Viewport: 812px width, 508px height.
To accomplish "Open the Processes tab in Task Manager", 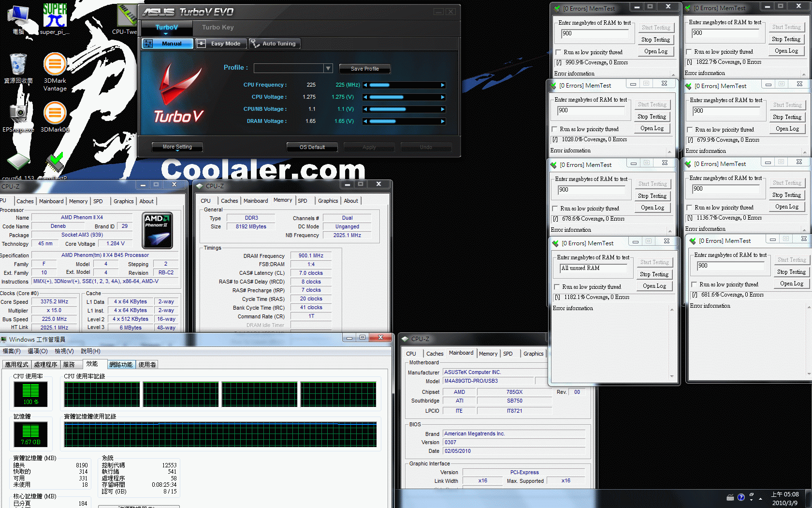I will 45,365.
